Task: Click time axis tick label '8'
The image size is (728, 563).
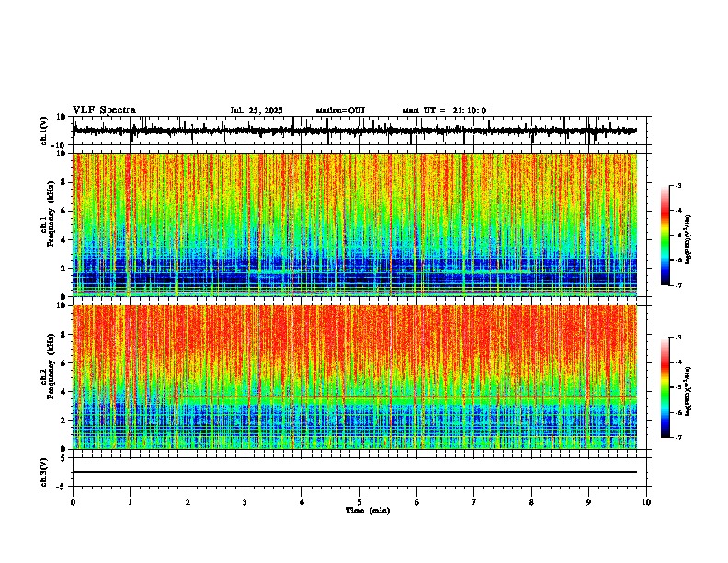Action: (531, 502)
